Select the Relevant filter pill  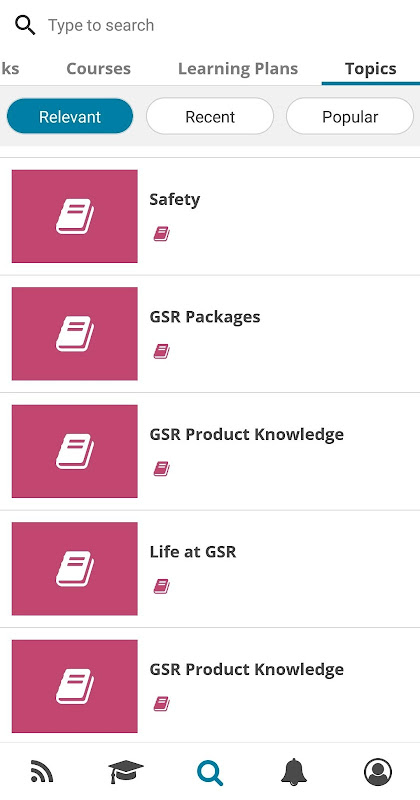tap(70, 116)
